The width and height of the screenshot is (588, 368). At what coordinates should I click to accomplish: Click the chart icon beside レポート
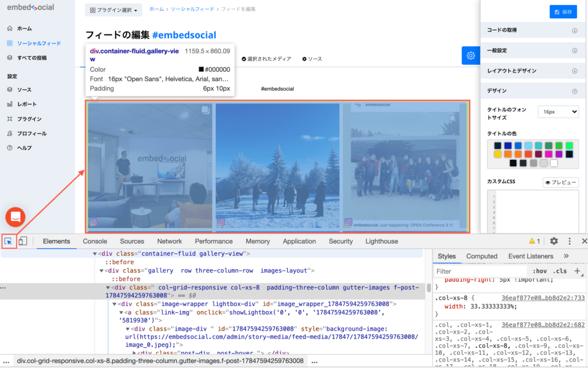tap(10, 104)
